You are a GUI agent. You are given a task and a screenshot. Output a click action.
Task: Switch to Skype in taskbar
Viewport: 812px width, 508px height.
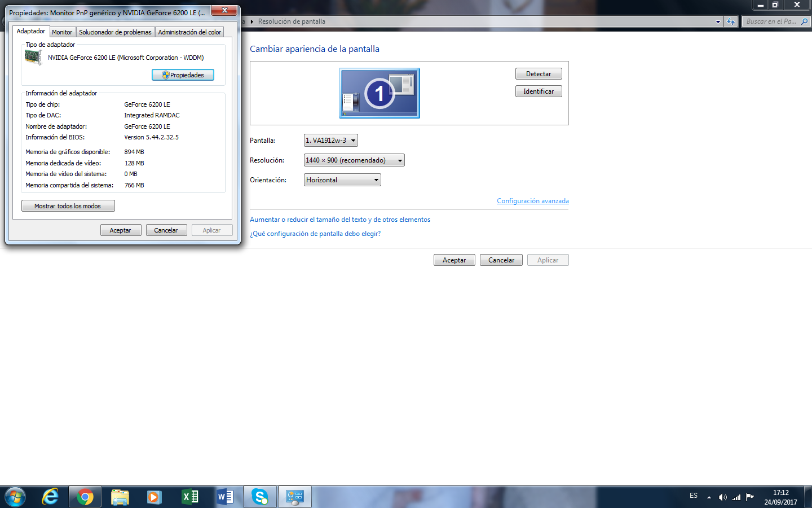pyautogui.click(x=260, y=497)
